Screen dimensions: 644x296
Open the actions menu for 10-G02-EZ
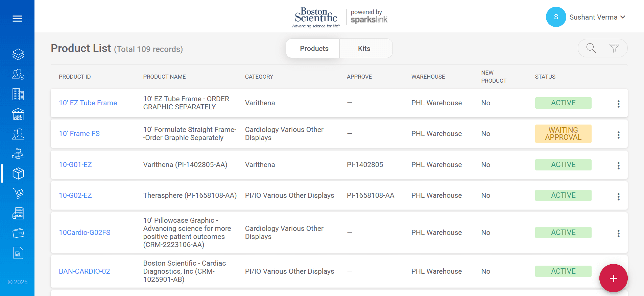(618, 196)
